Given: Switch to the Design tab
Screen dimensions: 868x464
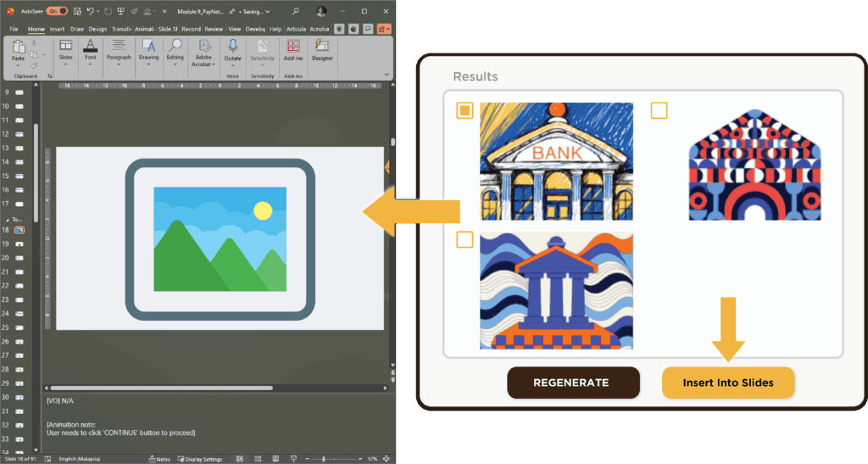Looking at the screenshot, I should 97,29.
